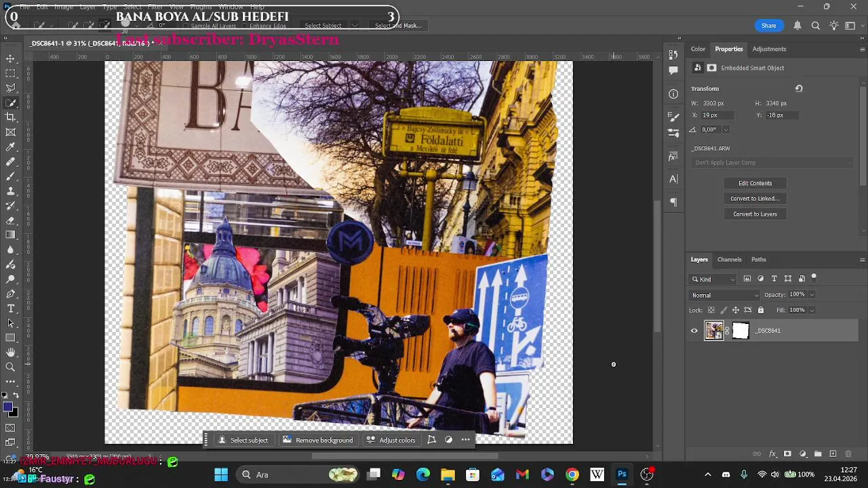Hide the _DSC8641 layer
868x488 pixels.
pos(694,331)
